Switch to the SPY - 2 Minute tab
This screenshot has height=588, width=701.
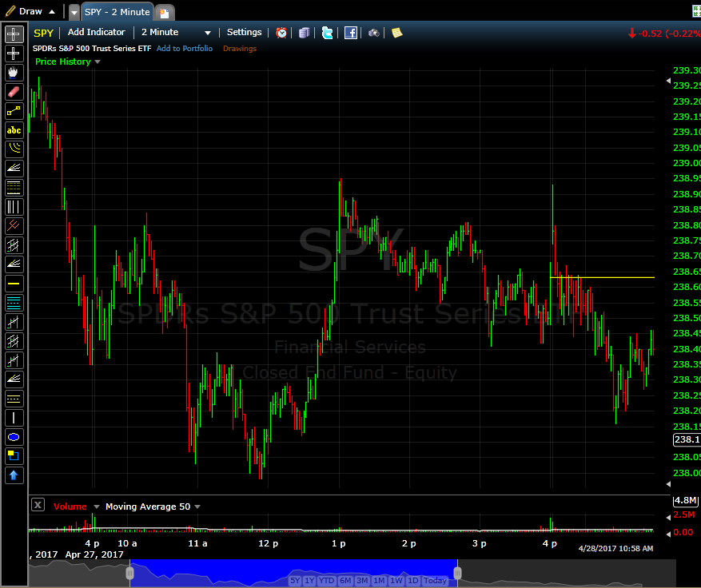pos(117,12)
